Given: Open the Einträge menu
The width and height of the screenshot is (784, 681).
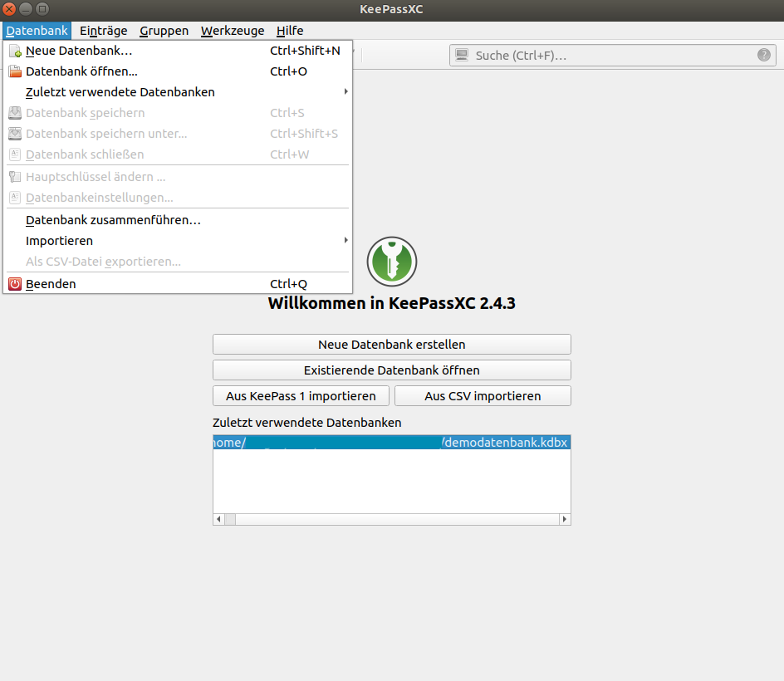Looking at the screenshot, I should (104, 31).
